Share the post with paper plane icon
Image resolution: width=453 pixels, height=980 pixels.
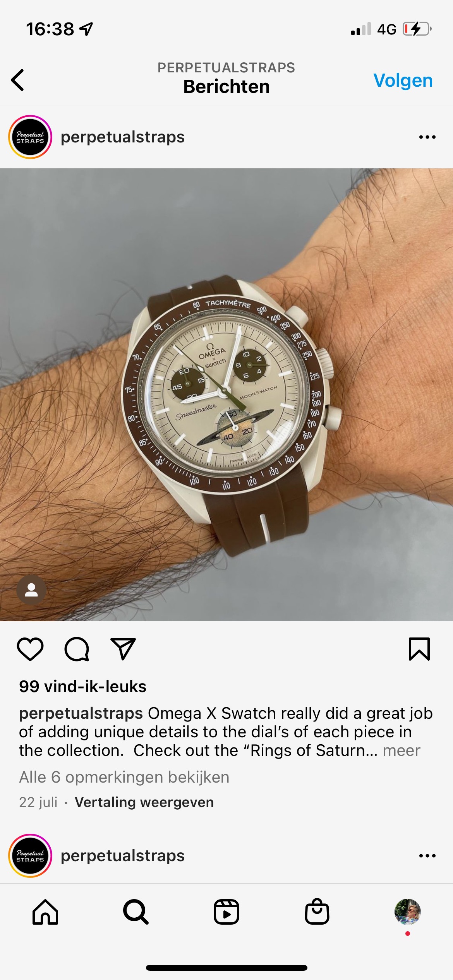(123, 649)
